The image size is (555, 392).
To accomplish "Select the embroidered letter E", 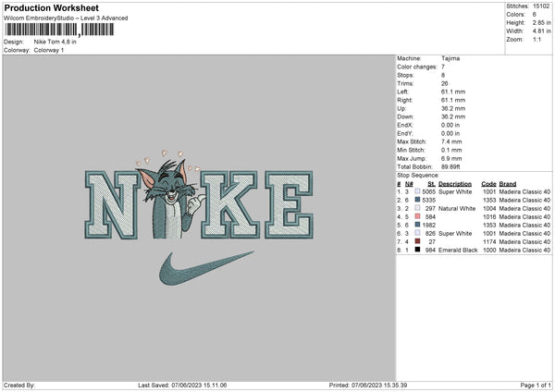I will pos(289,204).
